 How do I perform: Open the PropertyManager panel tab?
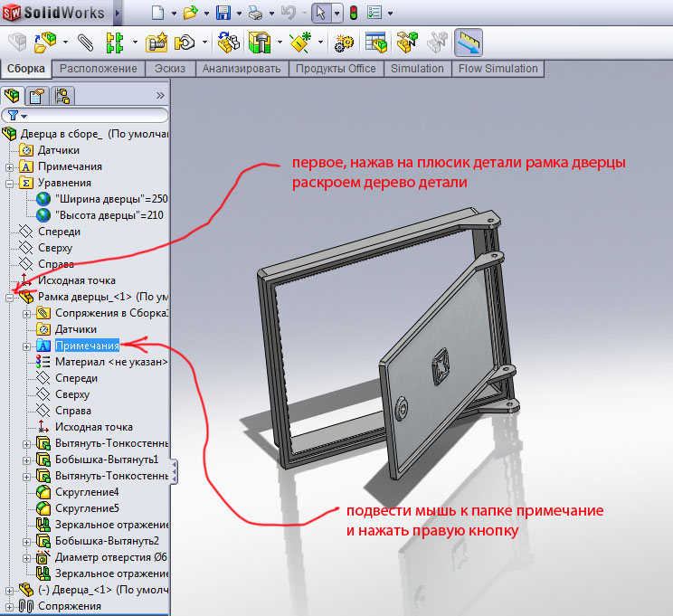(37, 96)
